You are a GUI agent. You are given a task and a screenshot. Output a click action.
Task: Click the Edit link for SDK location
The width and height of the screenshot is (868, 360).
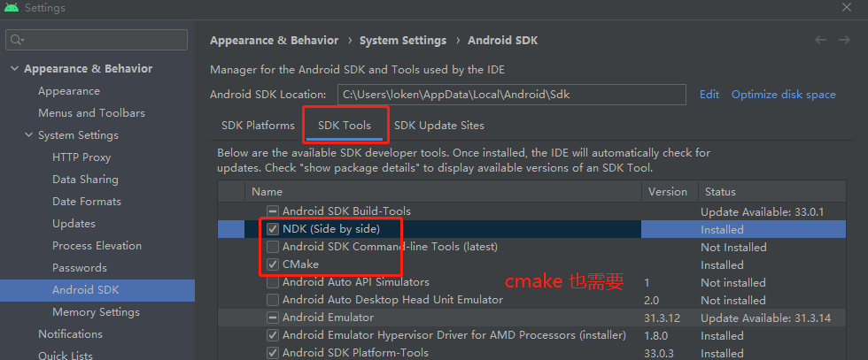[x=709, y=95]
